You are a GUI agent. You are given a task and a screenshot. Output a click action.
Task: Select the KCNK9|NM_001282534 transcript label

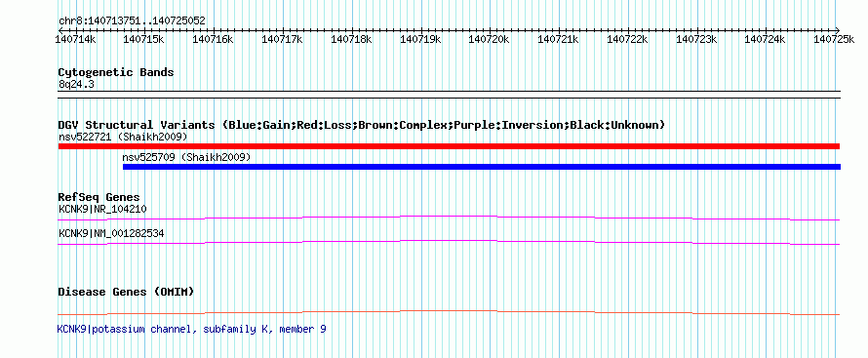coord(111,234)
